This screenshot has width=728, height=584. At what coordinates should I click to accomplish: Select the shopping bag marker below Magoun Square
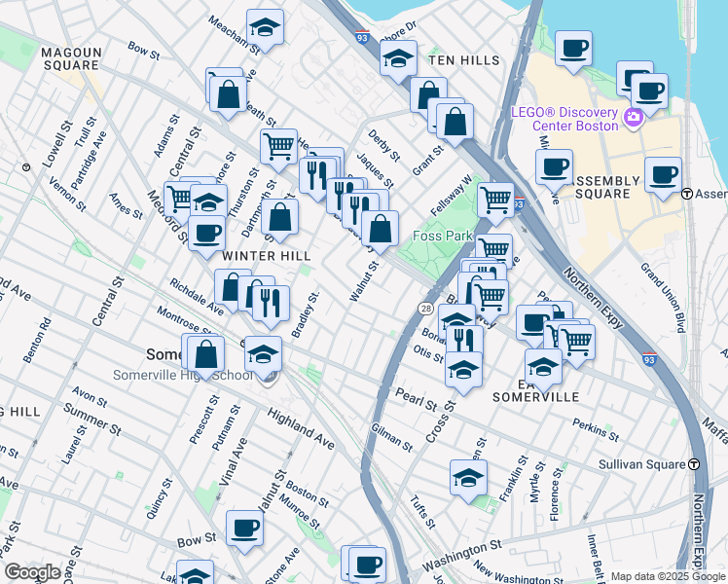[x=228, y=94]
